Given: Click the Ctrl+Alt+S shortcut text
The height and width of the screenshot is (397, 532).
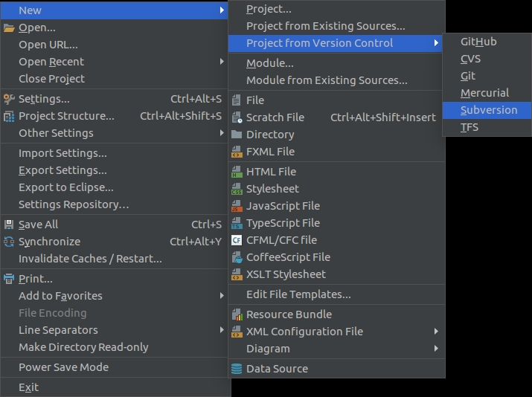Looking at the screenshot, I should tap(196, 99).
